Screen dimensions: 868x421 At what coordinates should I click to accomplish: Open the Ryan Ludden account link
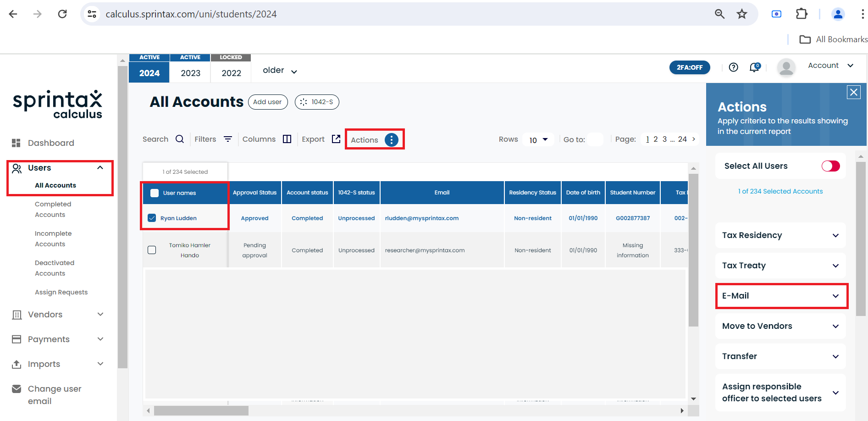coord(178,218)
